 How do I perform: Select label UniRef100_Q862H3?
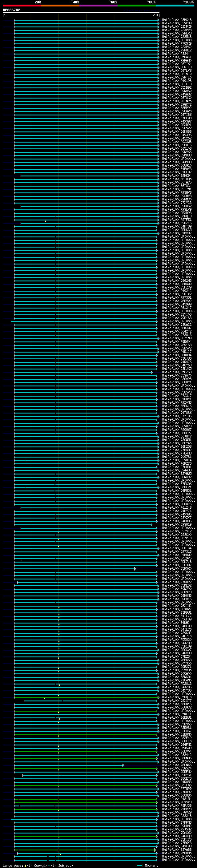pos(177,281)
